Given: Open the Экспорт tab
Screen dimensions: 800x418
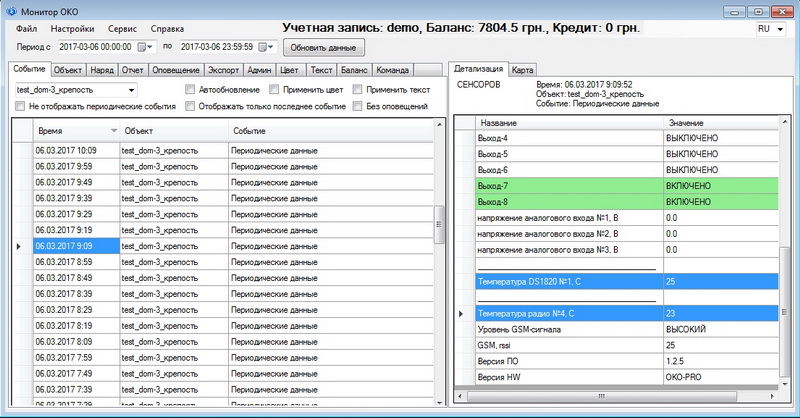Looking at the screenshot, I should [x=223, y=70].
